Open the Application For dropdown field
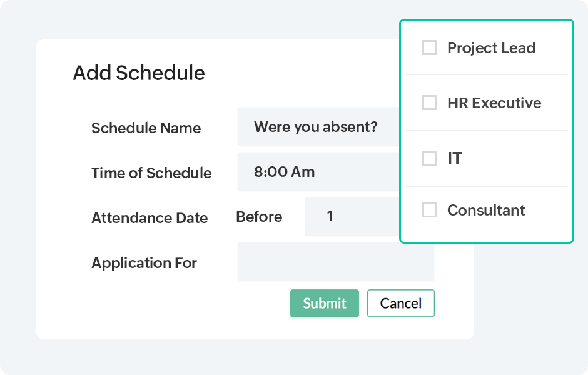Viewport: 588px width, 375px height. [335, 262]
